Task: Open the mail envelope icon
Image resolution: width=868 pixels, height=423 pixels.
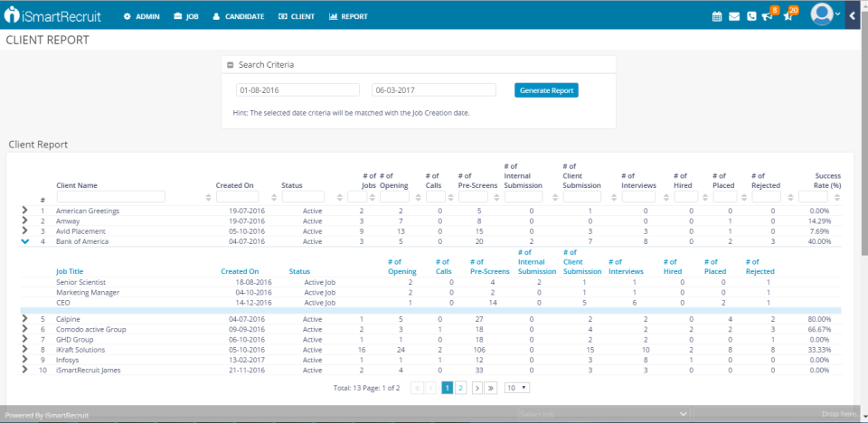Action: point(734,16)
